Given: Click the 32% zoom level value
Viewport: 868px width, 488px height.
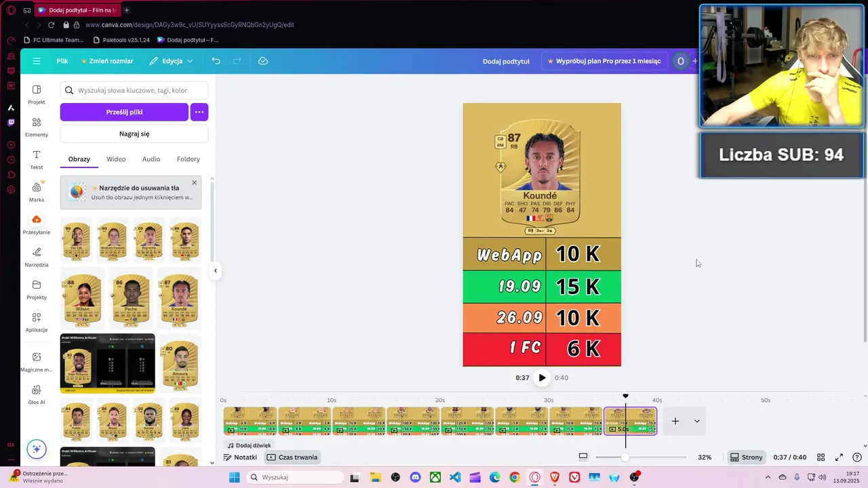Looking at the screenshot, I should [705, 457].
